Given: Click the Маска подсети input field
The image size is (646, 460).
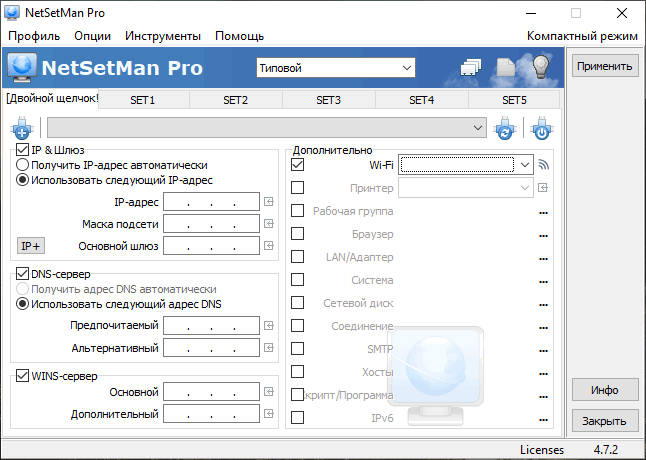Looking at the screenshot, I should (211, 224).
